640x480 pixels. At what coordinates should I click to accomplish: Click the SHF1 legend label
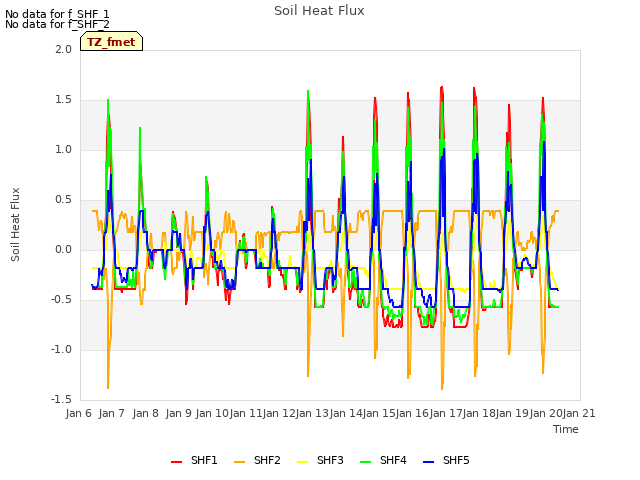pyautogui.click(x=204, y=460)
